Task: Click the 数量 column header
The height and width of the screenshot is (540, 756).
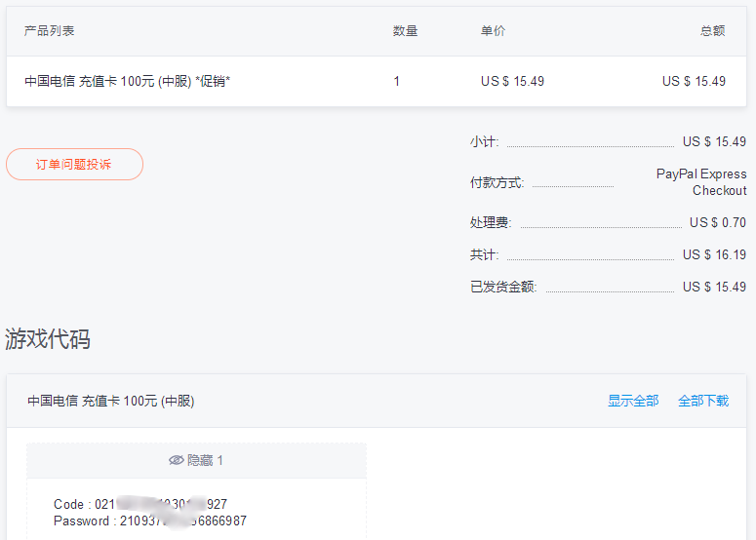Action: [x=405, y=31]
